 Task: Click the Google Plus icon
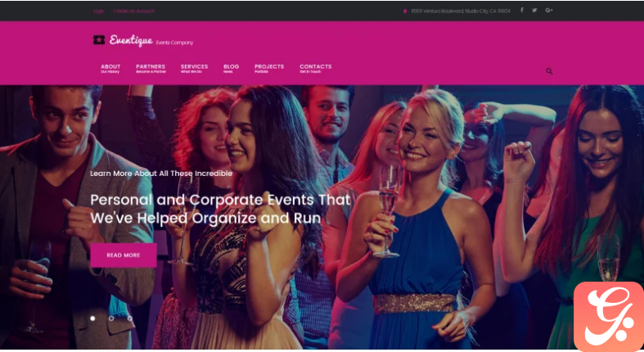click(549, 11)
